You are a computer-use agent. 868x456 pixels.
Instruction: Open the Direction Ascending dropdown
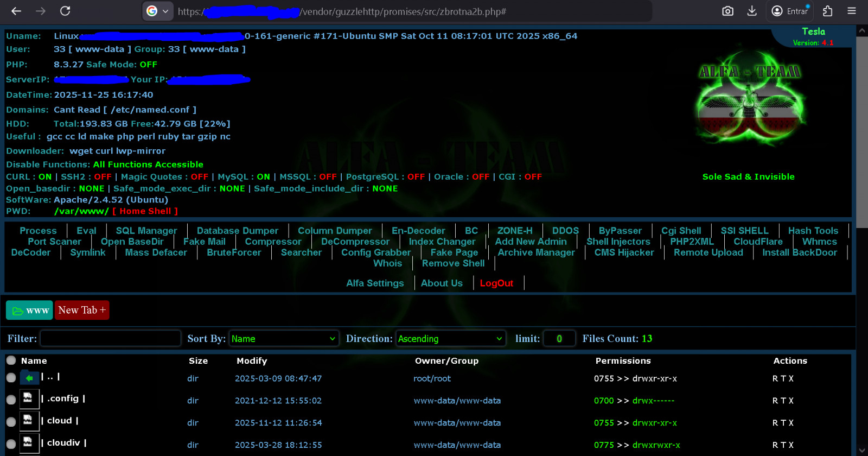click(x=450, y=339)
